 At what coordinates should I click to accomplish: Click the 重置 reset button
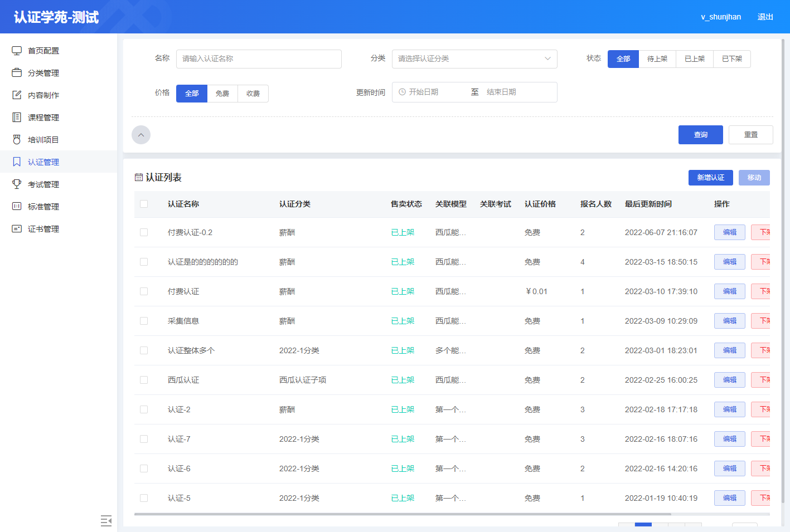[751, 135]
